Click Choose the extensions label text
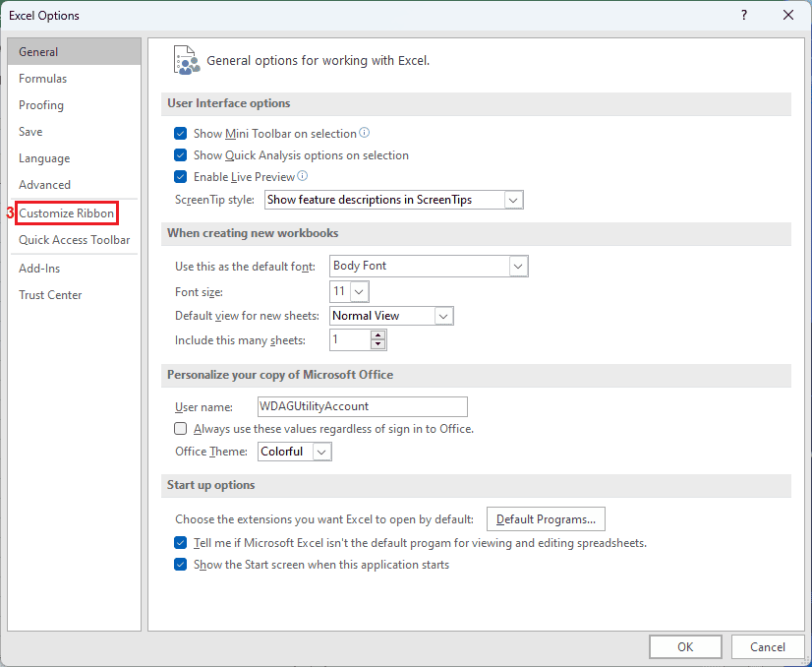Screen dimensions: 812x667 (x=324, y=519)
